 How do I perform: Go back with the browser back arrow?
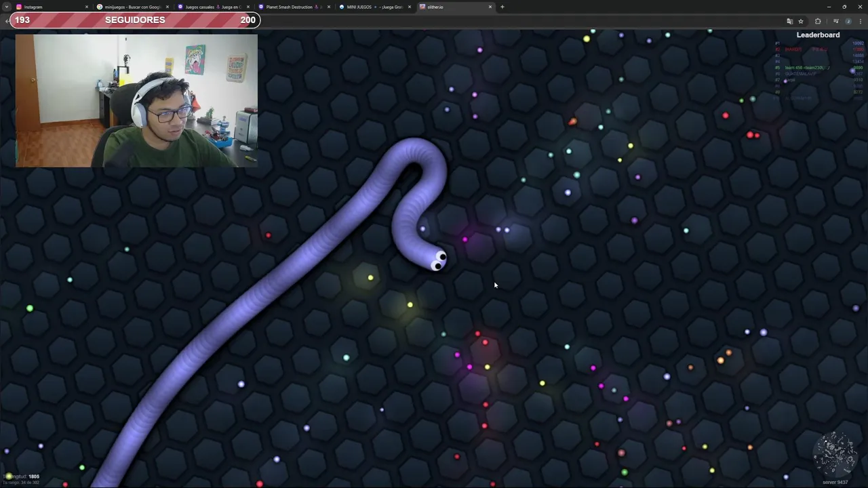point(7,21)
